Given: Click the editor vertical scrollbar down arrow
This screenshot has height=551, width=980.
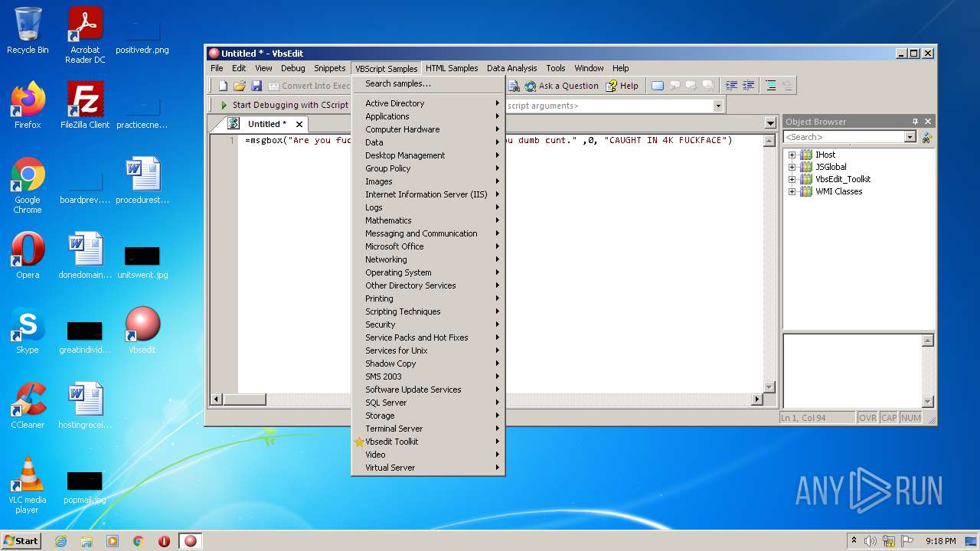Looking at the screenshot, I should (x=769, y=386).
